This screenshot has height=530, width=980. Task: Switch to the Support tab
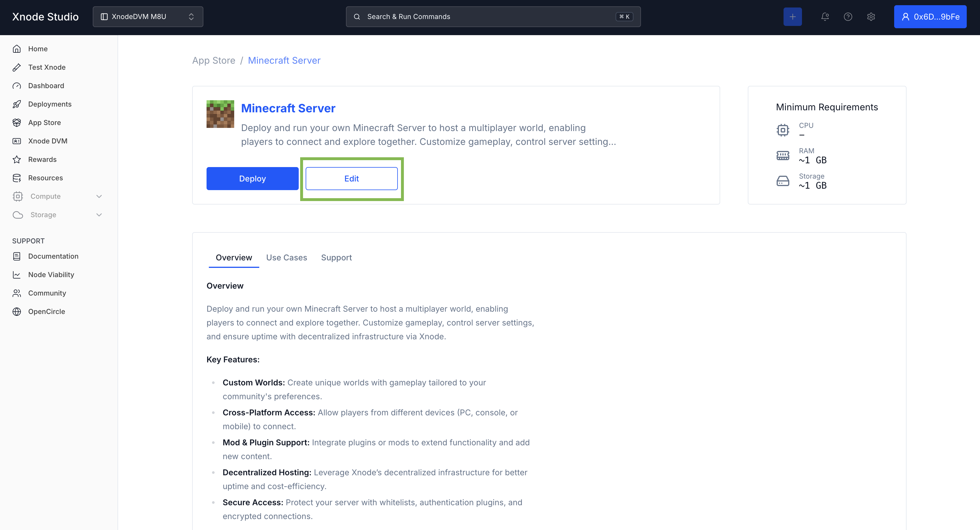[336, 258]
